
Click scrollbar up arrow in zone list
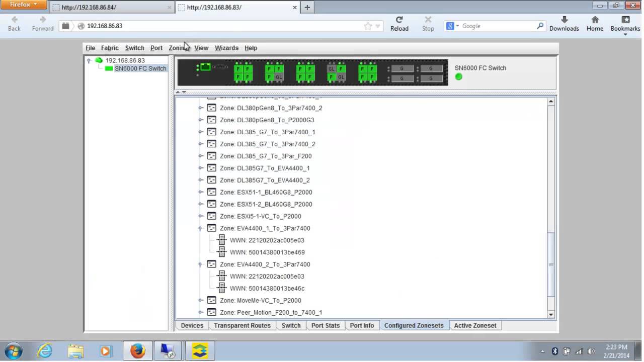pos(551,102)
